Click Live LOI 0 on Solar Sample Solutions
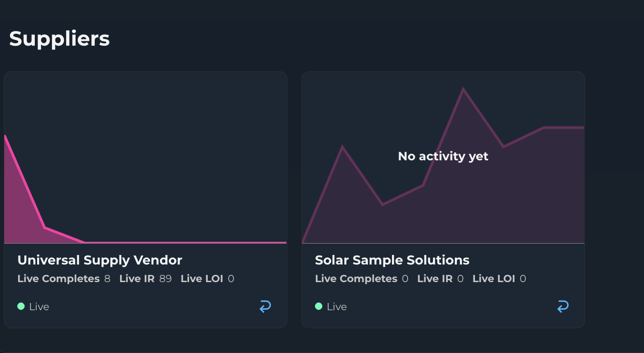Viewport: 644px width, 353px height. coord(499,279)
